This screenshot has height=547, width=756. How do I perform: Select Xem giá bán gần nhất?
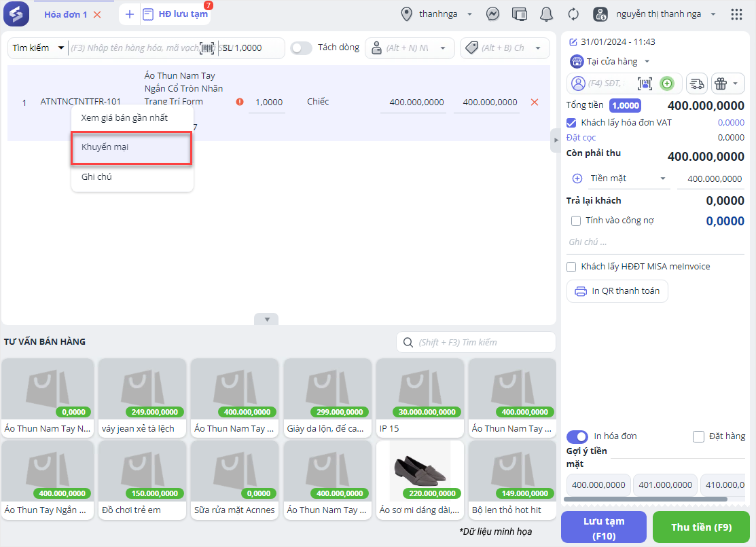[132, 117]
